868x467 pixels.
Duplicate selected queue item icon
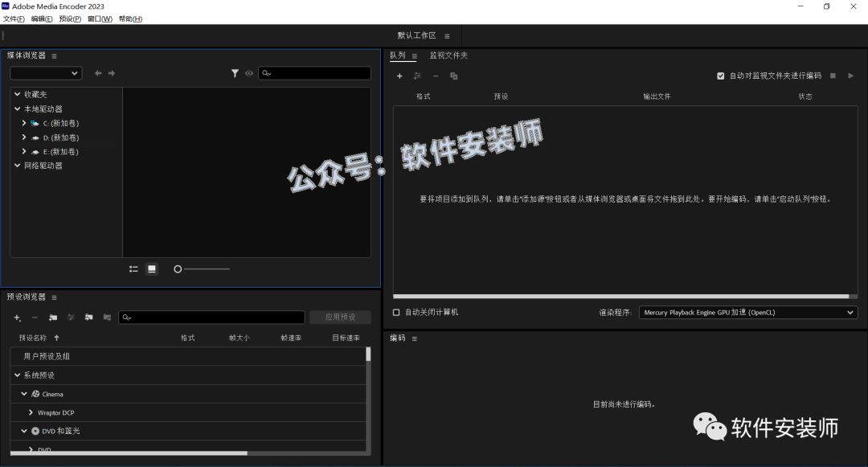coord(454,76)
